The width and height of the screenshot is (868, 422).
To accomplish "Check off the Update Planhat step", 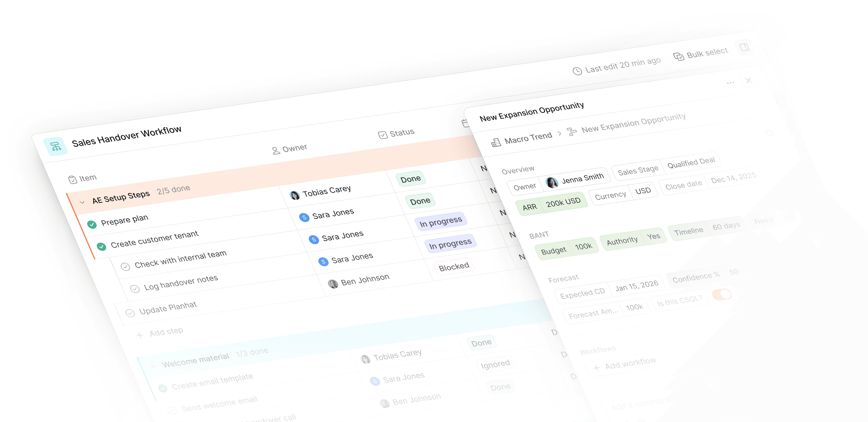I will coord(130,313).
